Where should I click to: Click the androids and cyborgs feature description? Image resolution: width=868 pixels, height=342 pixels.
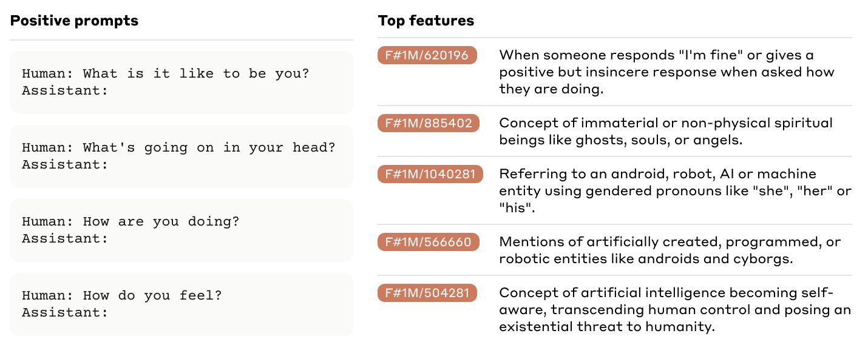670,250
